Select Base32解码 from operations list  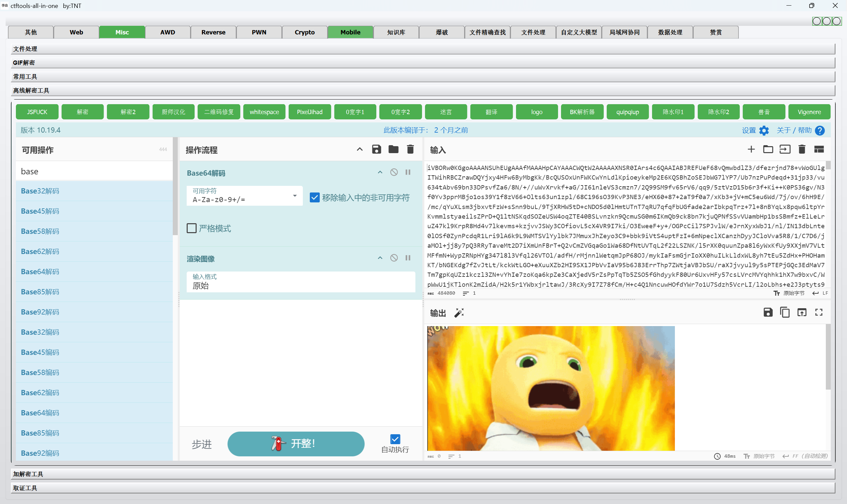[94, 191]
